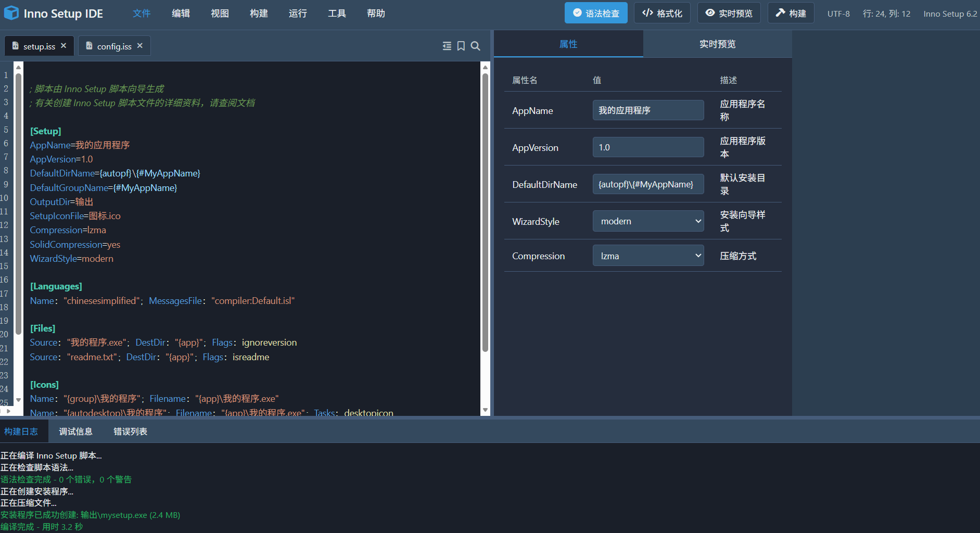Viewport: 980px width, 533px height.
Task: Click the 编译完成 log line
Action: 42,527
